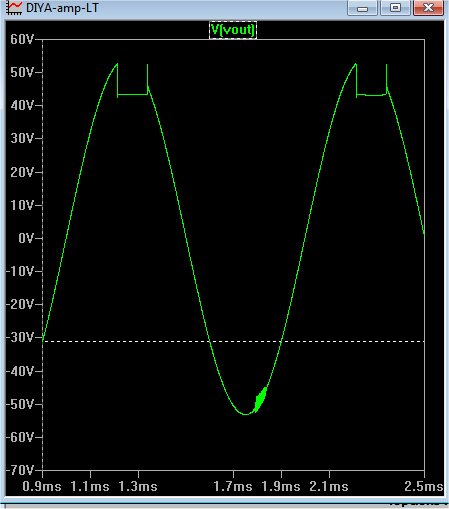Screen dimensions: 449x509
Task: Minimize the DIYA-amp-LT plot window
Action: tap(362, 8)
